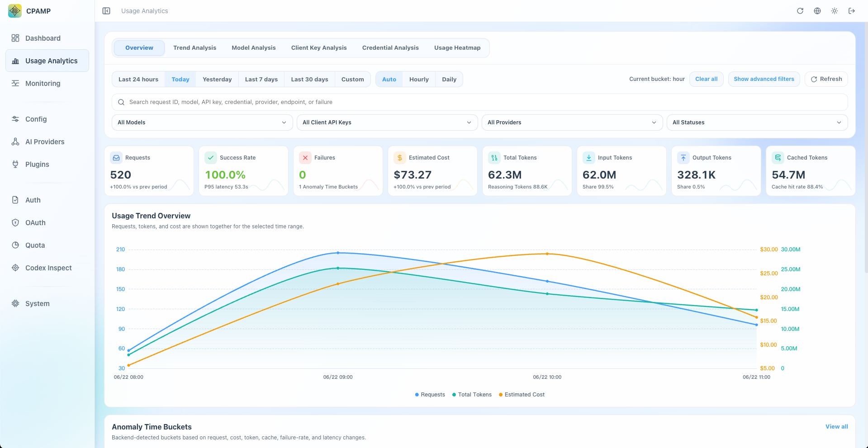Open the Monitoring sidebar item
Screen dimensions: 868x448
tap(47, 83)
